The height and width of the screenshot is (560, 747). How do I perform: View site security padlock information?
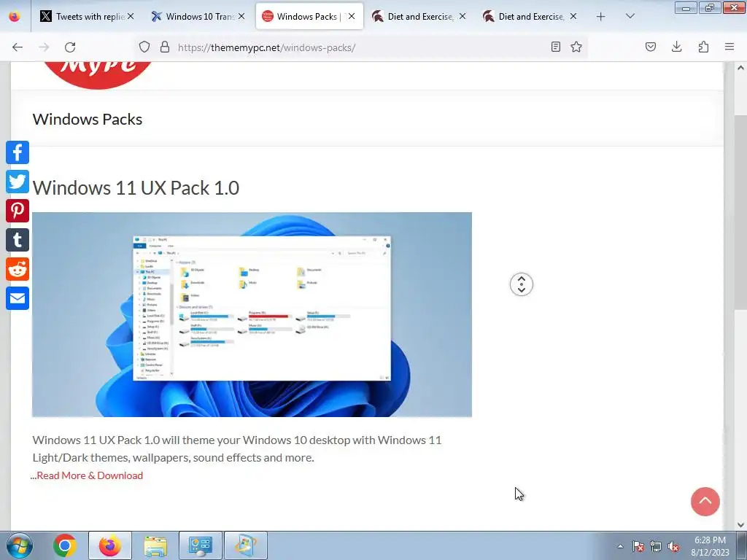[x=165, y=47]
